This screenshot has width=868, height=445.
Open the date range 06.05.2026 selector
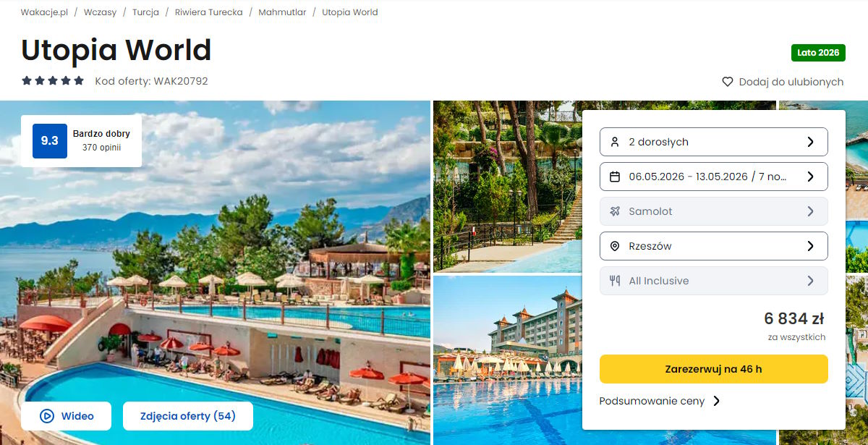[x=713, y=177]
